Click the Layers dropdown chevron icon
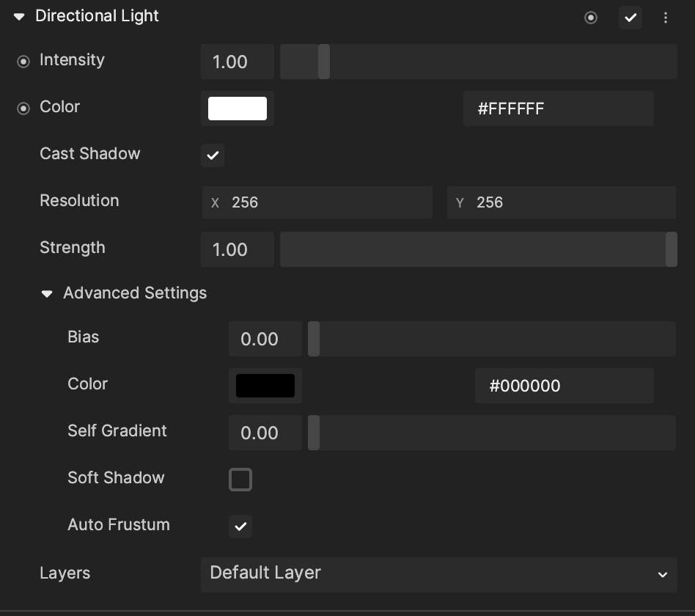 tap(662, 575)
